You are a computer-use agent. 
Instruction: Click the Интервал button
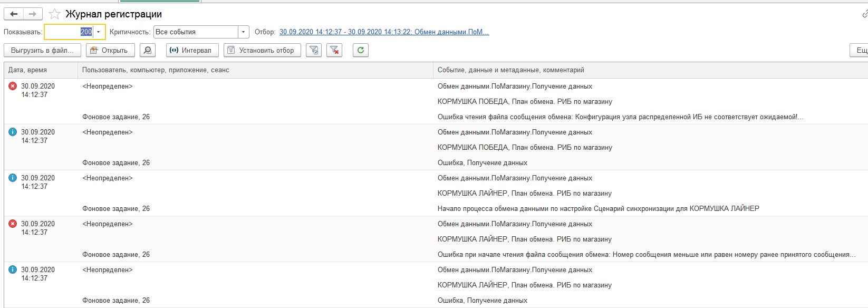[190, 50]
